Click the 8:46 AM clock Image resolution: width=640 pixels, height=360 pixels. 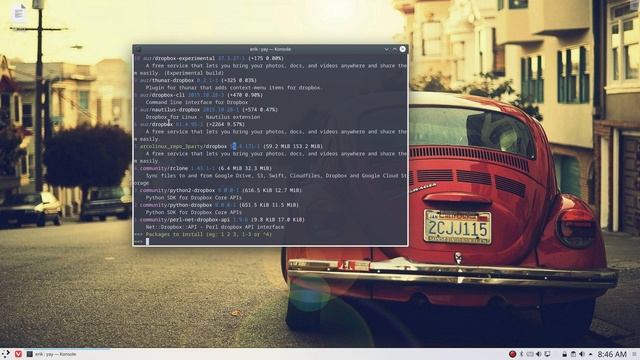[612, 354]
